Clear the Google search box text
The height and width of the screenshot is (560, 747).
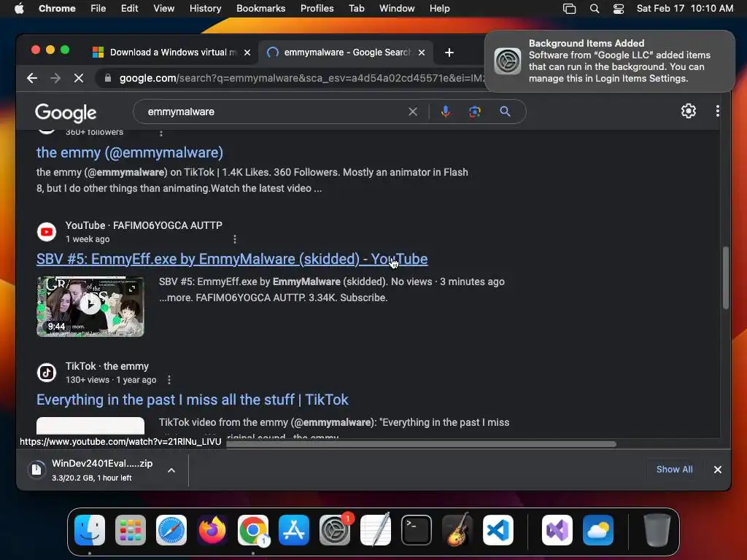(413, 112)
